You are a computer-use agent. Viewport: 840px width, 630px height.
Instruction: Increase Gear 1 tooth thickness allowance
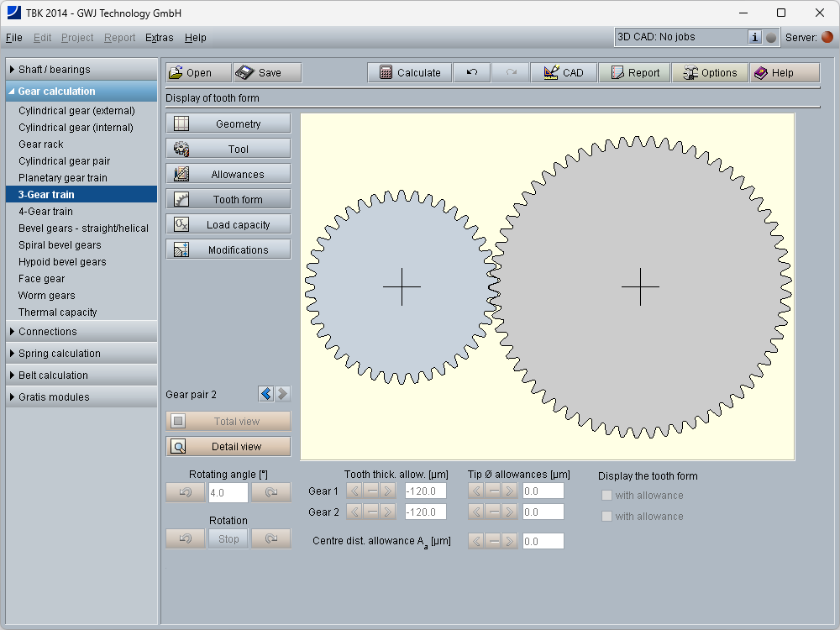388,491
